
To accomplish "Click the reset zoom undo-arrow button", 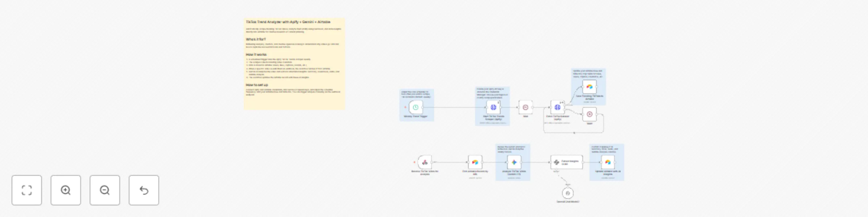I will tap(144, 190).
